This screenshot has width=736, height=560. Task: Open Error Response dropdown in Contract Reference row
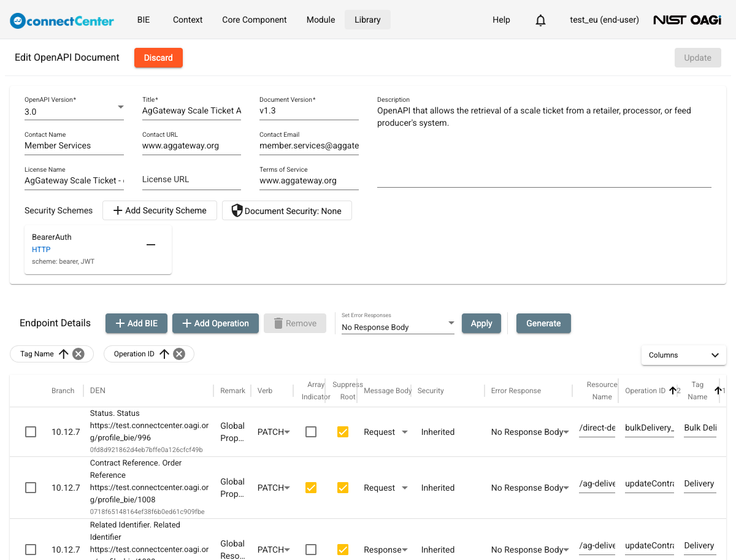click(530, 488)
